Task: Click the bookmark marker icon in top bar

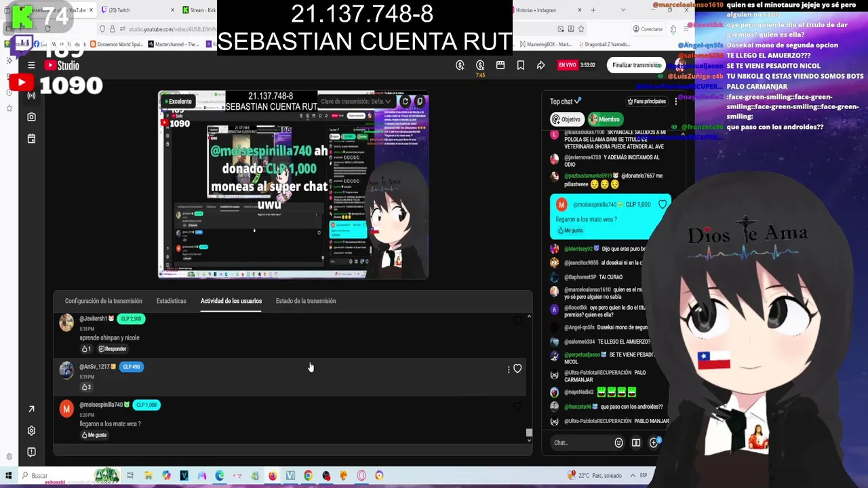Action: (521, 65)
